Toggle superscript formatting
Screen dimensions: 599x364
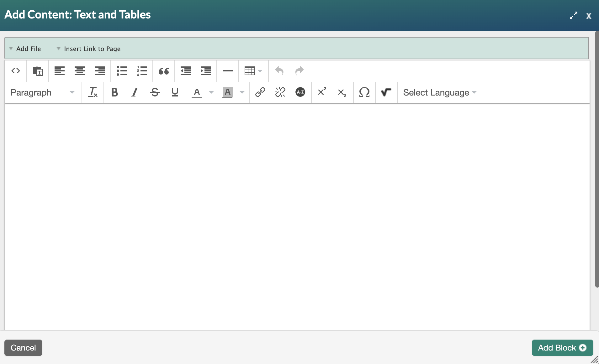(322, 92)
